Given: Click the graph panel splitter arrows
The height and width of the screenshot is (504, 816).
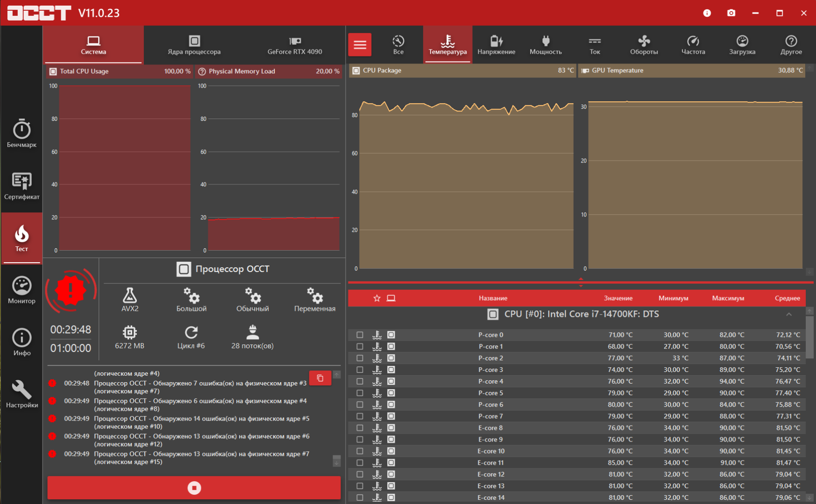Looking at the screenshot, I should (x=581, y=282).
